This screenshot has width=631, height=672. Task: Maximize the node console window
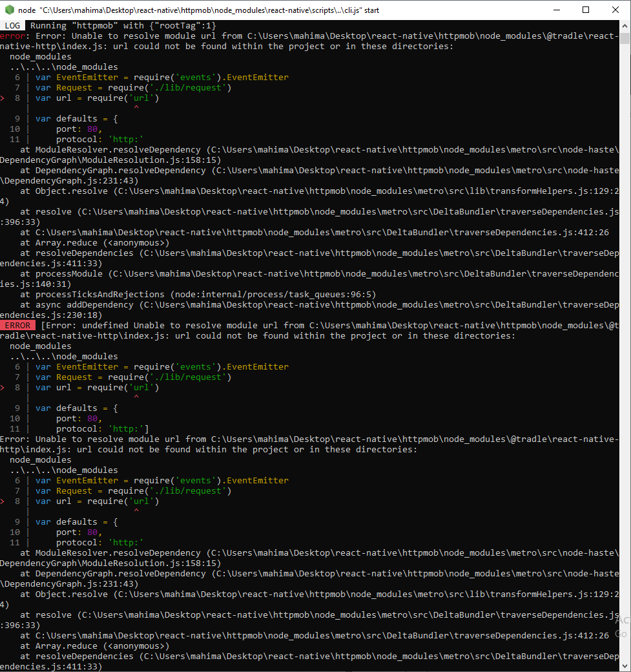point(586,10)
